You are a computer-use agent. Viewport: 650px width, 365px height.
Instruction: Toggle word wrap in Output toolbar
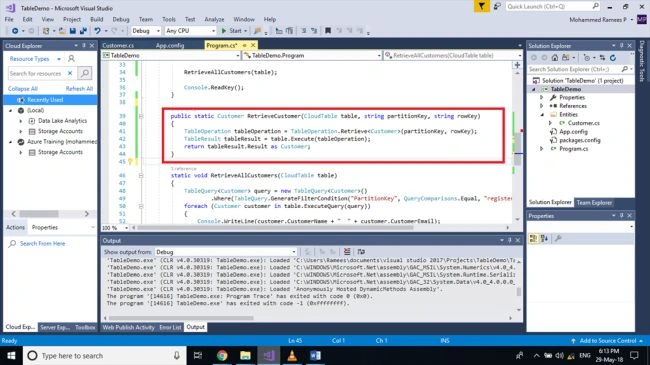361,251
